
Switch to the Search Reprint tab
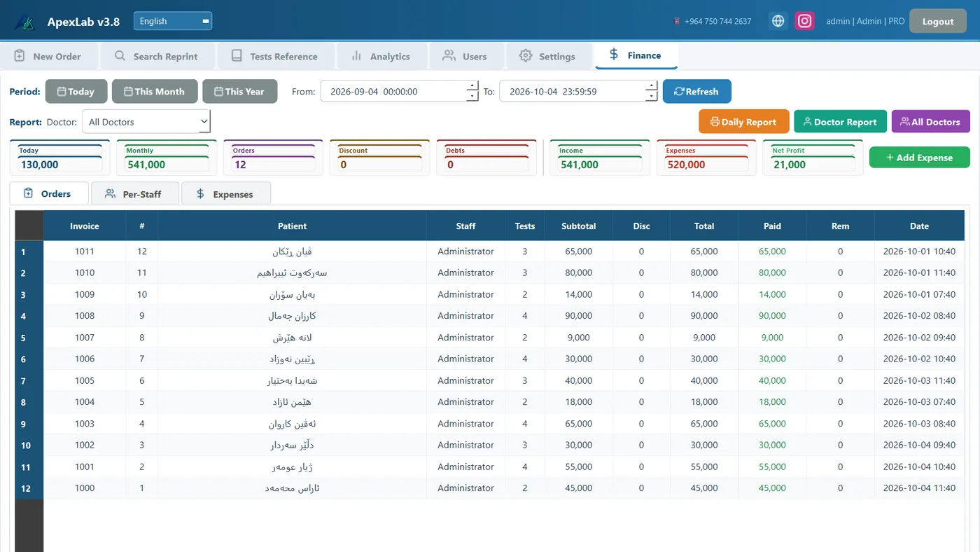(157, 56)
